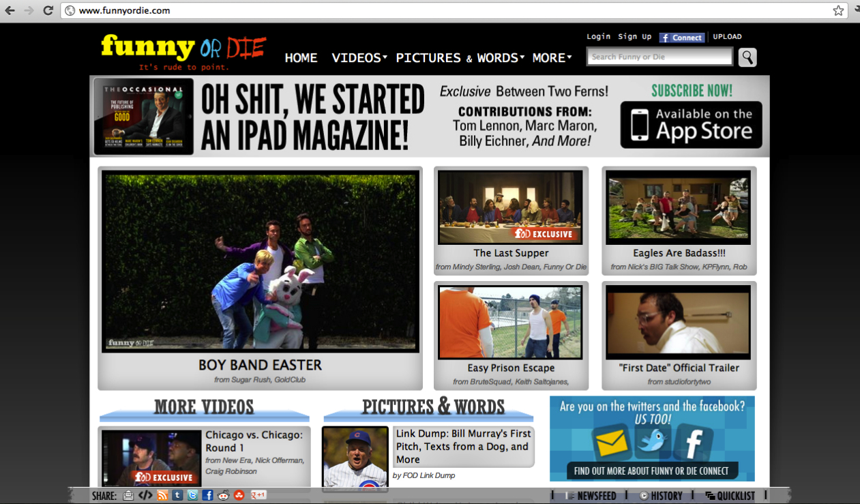This screenshot has width=860, height=504.
Task: Click the "from Mindy Sterling, Josh Dean" credit
Action: point(511,267)
